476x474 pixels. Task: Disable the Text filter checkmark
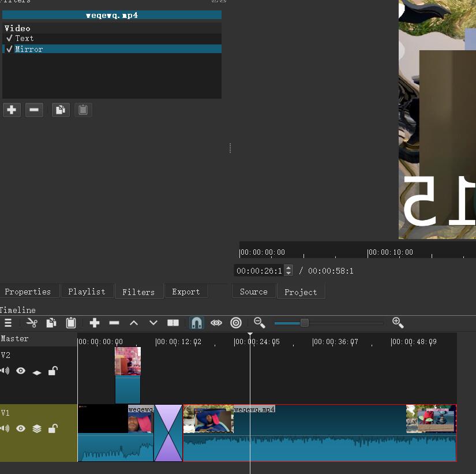[x=9, y=38]
